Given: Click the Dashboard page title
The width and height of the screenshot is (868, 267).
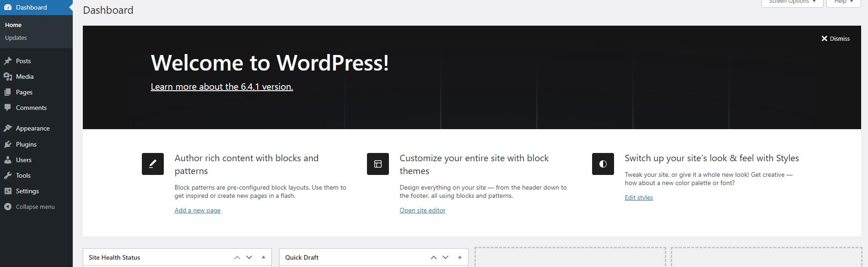Looking at the screenshot, I should (108, 10).
